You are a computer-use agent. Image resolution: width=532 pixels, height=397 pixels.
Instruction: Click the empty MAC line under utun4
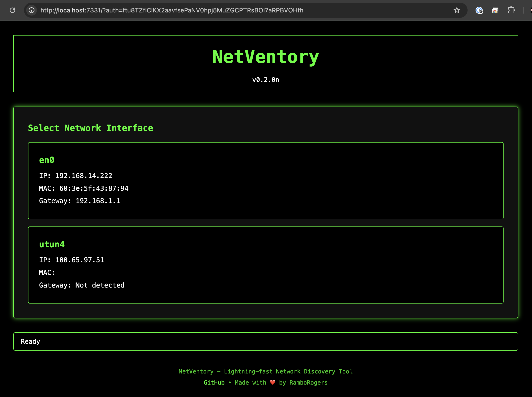coord(47,272)
